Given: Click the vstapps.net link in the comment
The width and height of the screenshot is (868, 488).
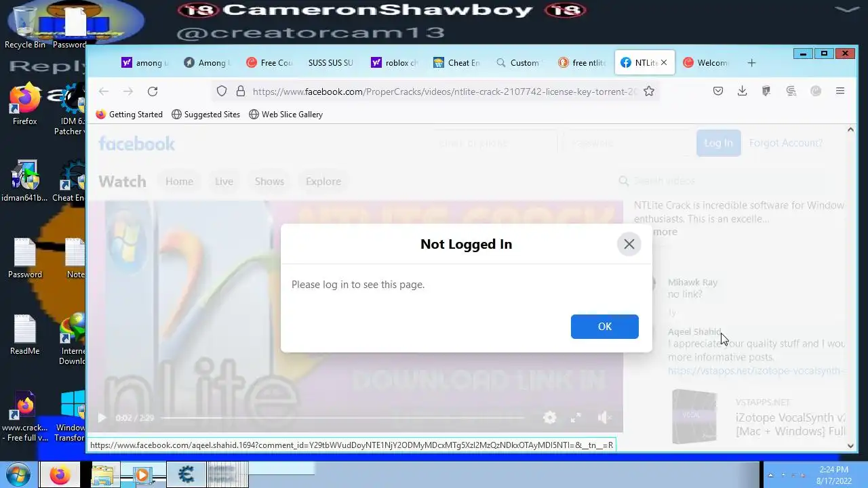Looking at the screenshot, I should (x=755, y=371).
